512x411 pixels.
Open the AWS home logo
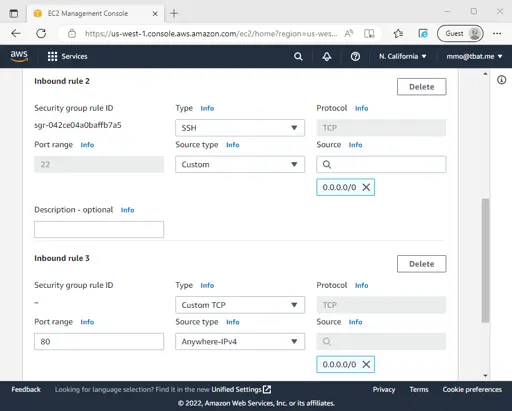(19, 56)
